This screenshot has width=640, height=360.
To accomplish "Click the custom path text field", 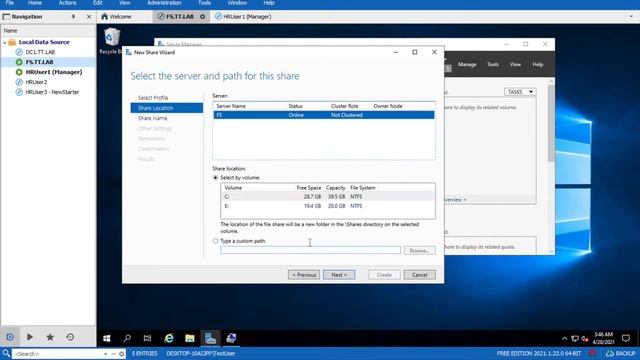I will [310, 250].
